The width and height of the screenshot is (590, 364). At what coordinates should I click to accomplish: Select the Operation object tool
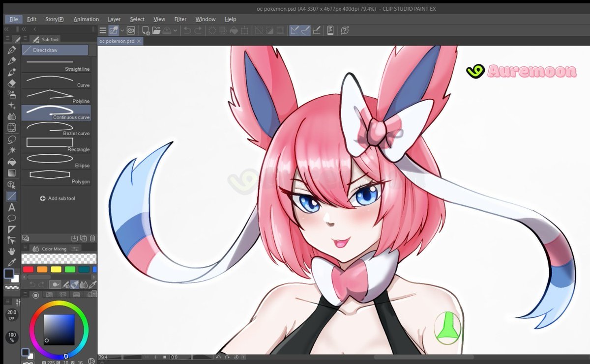click(x=12, y=185)
